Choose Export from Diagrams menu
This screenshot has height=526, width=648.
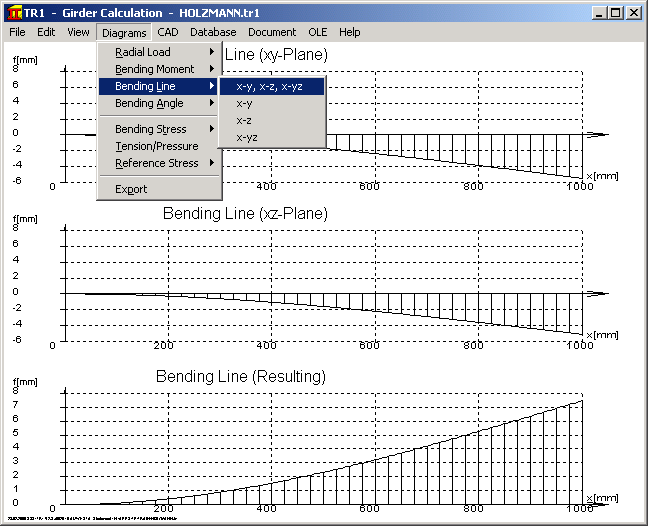[x=131, y=189]
